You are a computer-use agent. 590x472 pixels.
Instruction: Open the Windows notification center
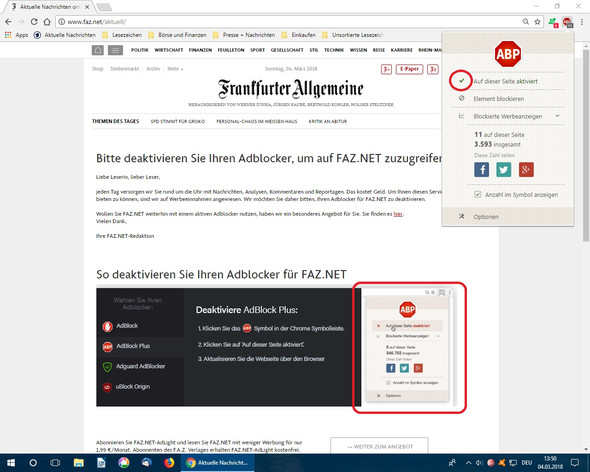(575, 463)
